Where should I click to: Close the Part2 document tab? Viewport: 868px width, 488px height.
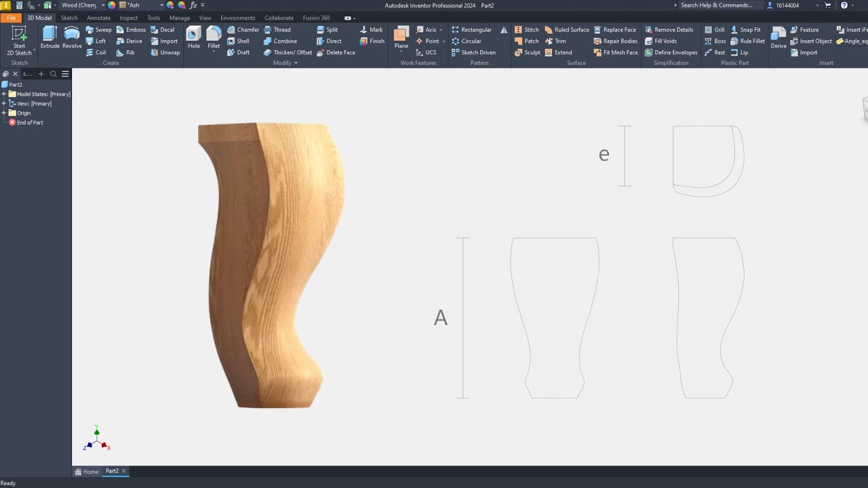tap(123, 471)
